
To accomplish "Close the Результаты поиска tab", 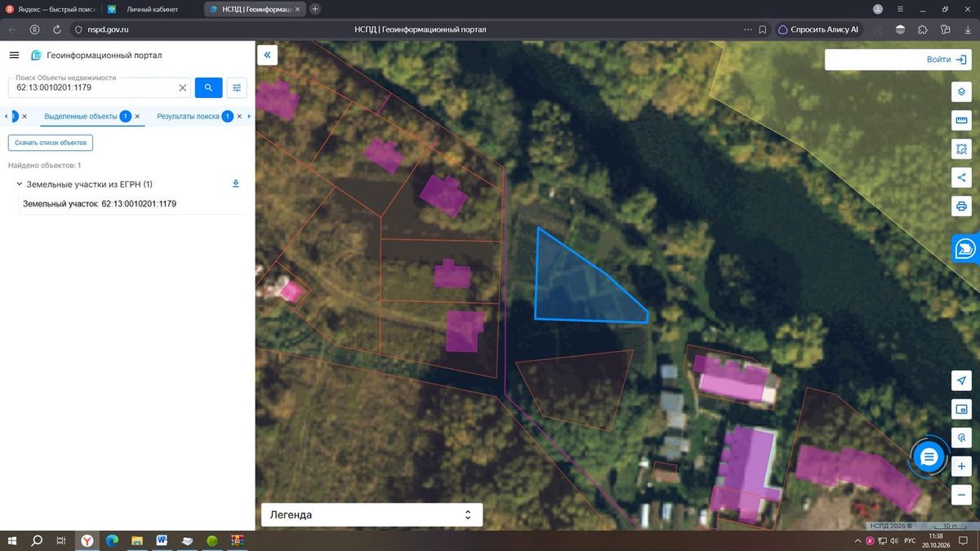I will pyautogui.click(x=239, y=117).
